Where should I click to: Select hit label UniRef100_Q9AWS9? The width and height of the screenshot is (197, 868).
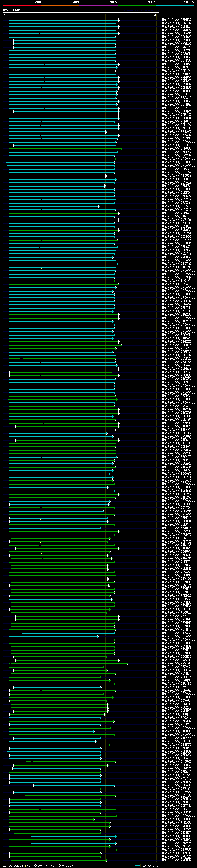pos(177,57)
